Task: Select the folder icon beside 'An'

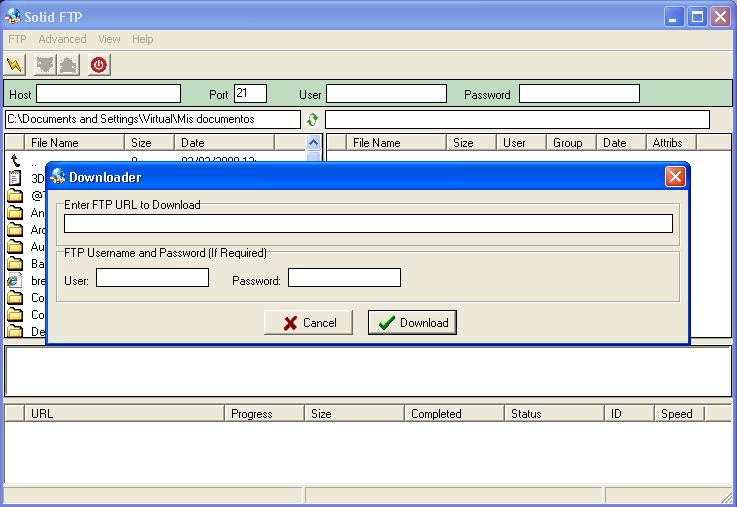Action: pyautogui.click(x=15, y=212)
